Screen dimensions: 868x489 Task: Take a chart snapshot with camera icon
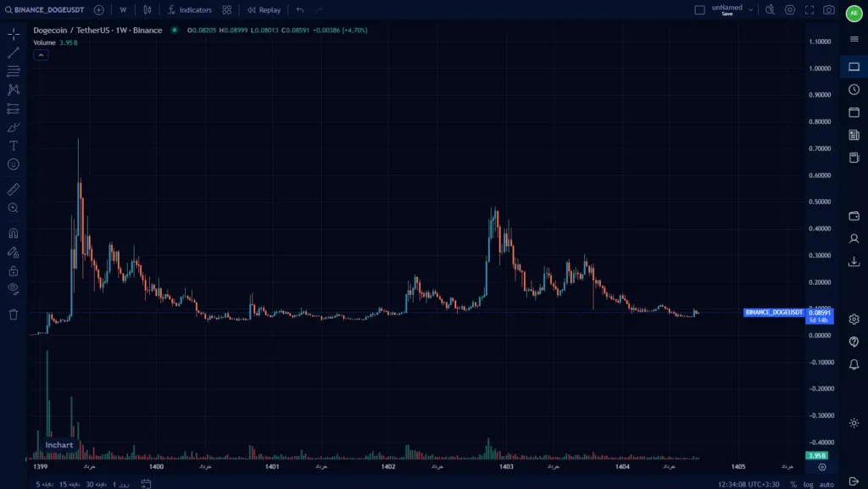point(829,10)
